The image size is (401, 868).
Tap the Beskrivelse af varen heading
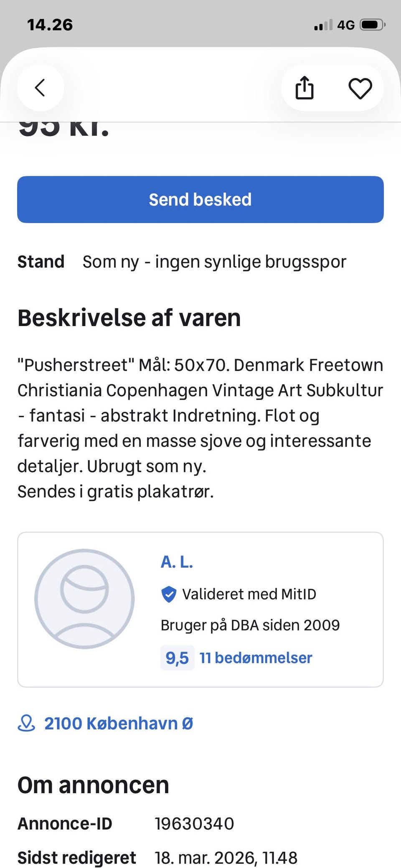[129, 318]
